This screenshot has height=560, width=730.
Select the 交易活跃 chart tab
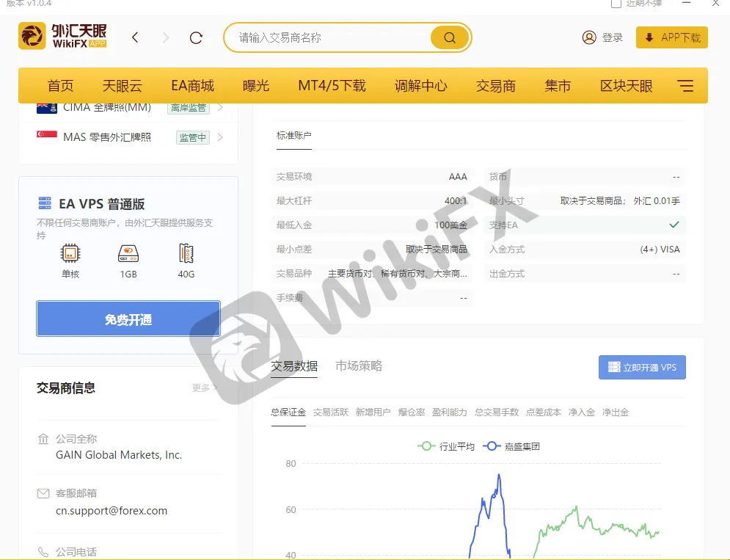(331, 412)
